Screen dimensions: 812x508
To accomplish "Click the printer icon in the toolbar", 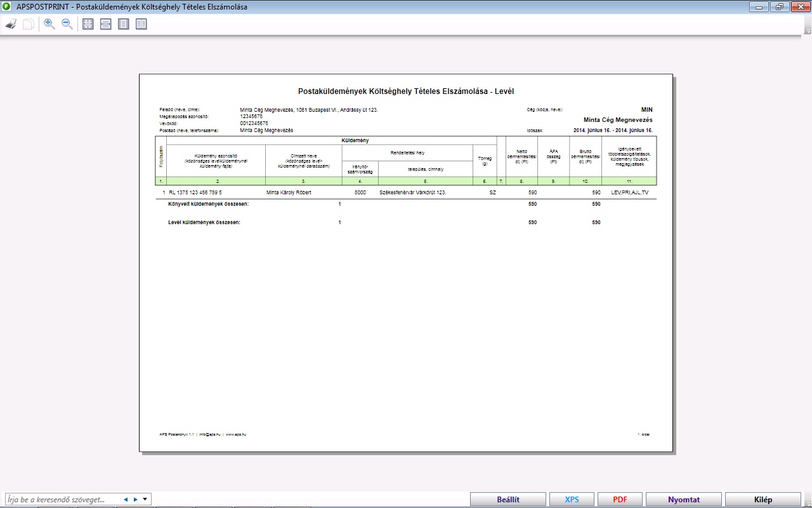I will click(11, 25).
